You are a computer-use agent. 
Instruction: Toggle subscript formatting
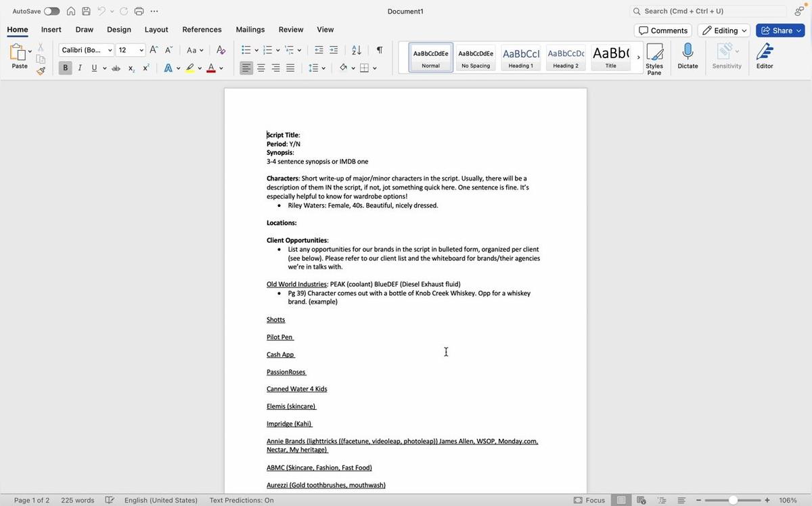tap(131, 68)
